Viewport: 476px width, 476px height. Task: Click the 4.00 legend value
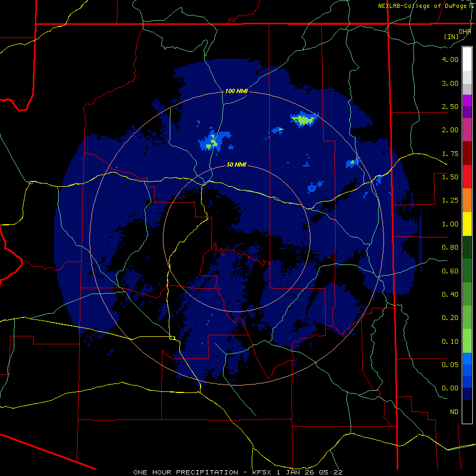[x=450, y=59]
